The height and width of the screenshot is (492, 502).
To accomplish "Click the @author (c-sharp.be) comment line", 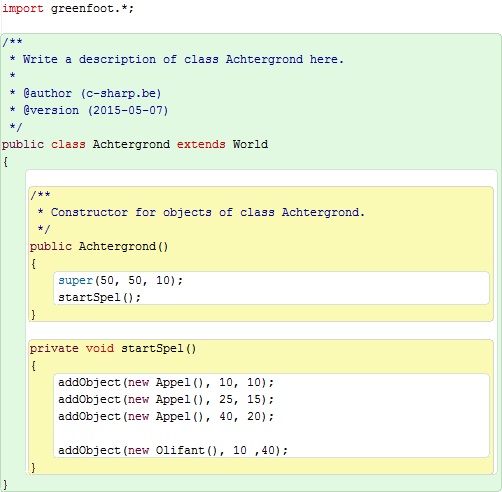I will click(86, 93).
